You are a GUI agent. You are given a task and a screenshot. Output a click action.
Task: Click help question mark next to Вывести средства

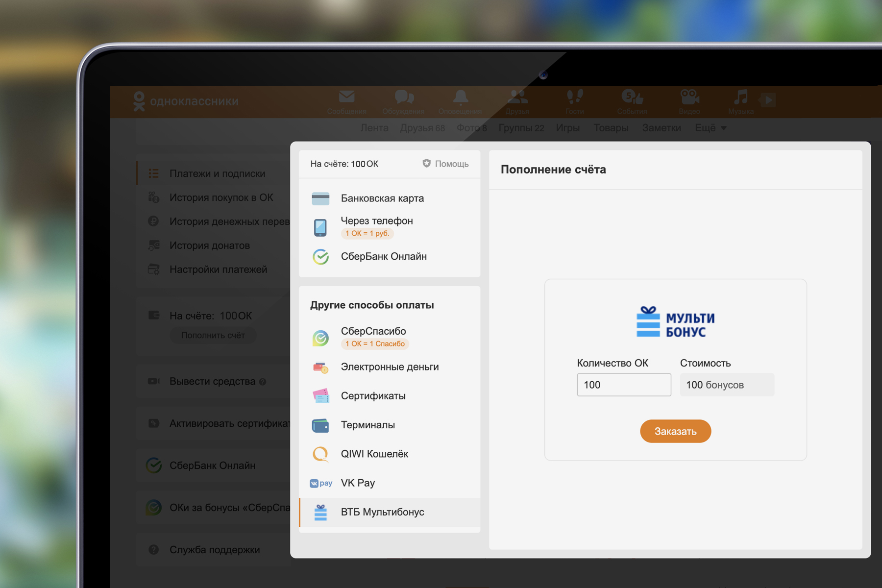[x=263, y=382]
